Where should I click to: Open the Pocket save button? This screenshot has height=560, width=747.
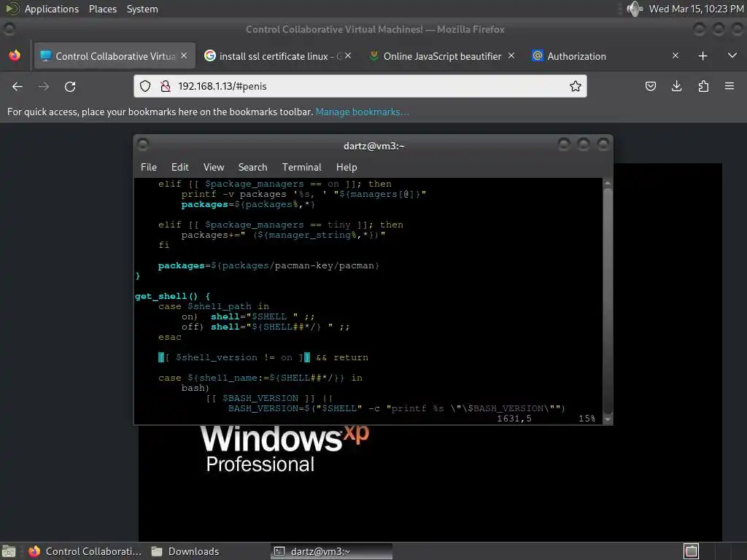click(x=650, y=86)
